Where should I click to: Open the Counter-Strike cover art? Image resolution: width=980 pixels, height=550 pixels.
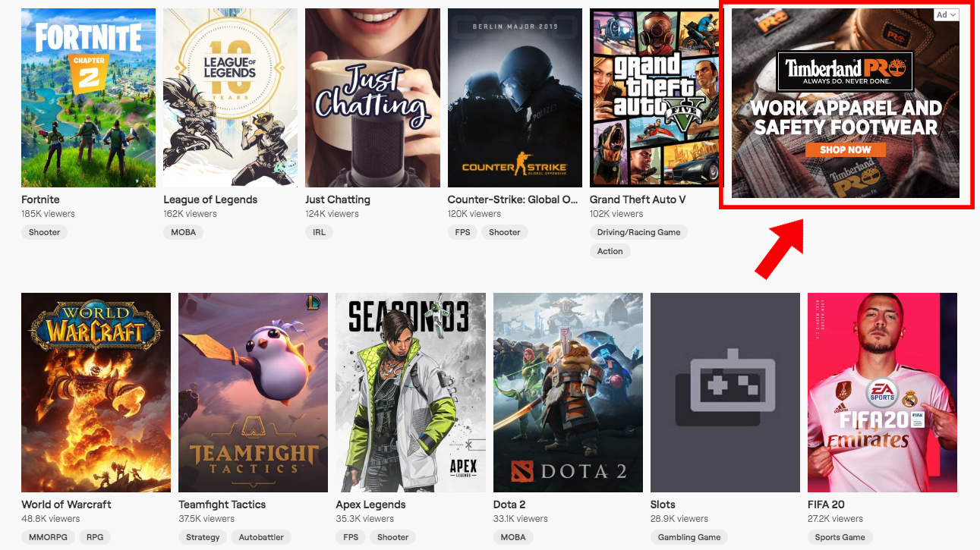click(515, 98)
